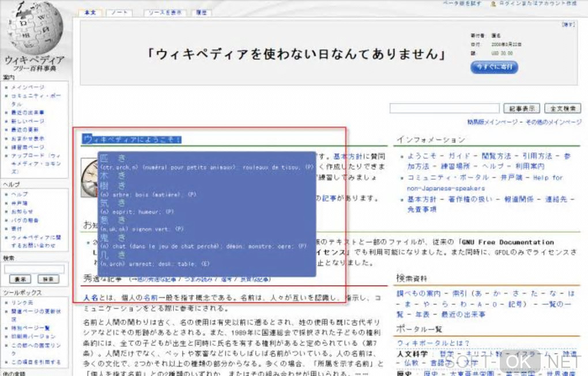Screen dimensions: 588x376
Task: Open the 履歴 history tab
Action: click(x=202, y=13)
